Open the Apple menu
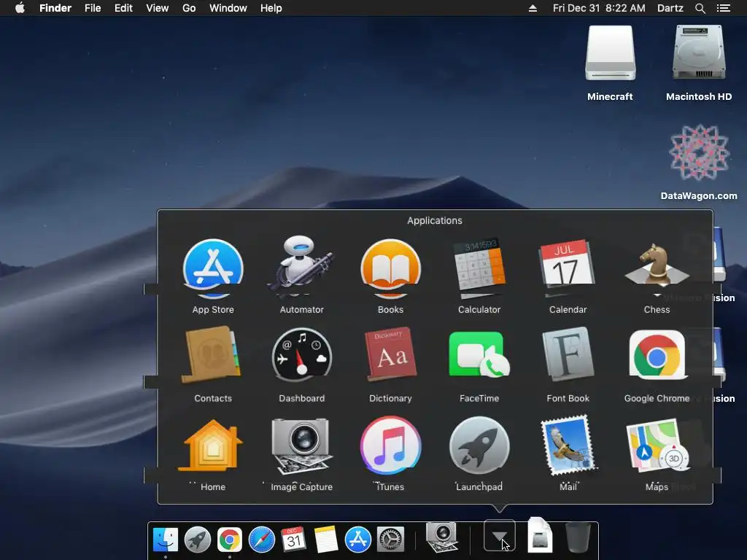 pyautogui.click(x=20, y=8)
